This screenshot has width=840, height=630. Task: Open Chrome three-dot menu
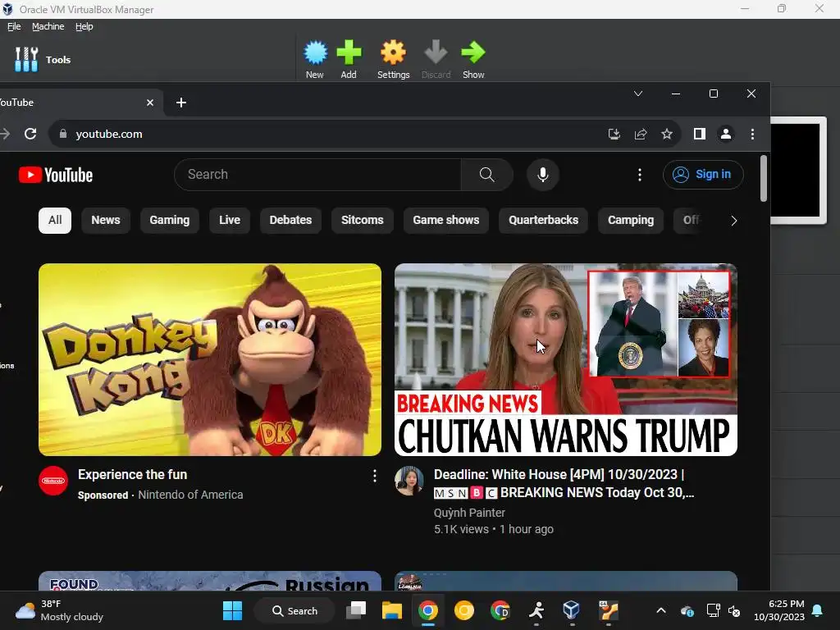click(752, 134)
